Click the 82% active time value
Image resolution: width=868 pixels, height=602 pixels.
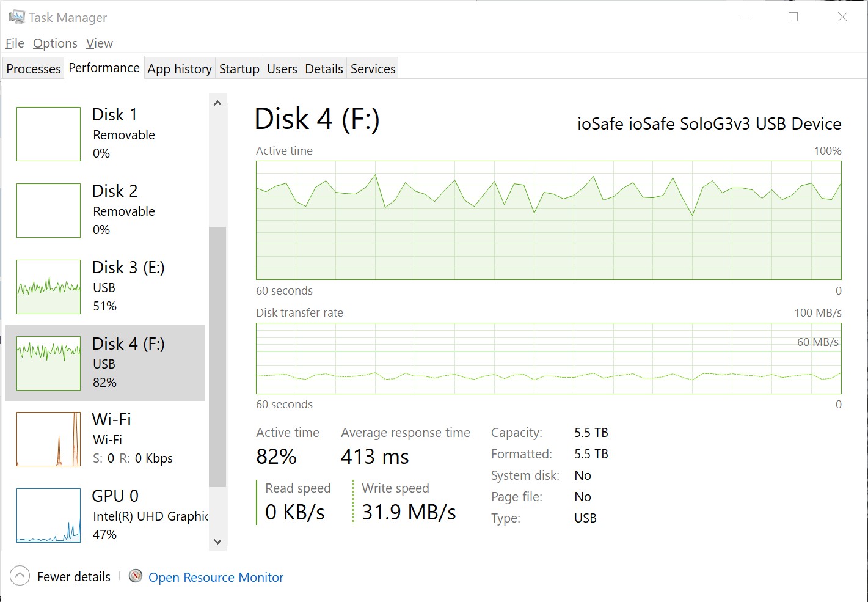click(276, 457)
